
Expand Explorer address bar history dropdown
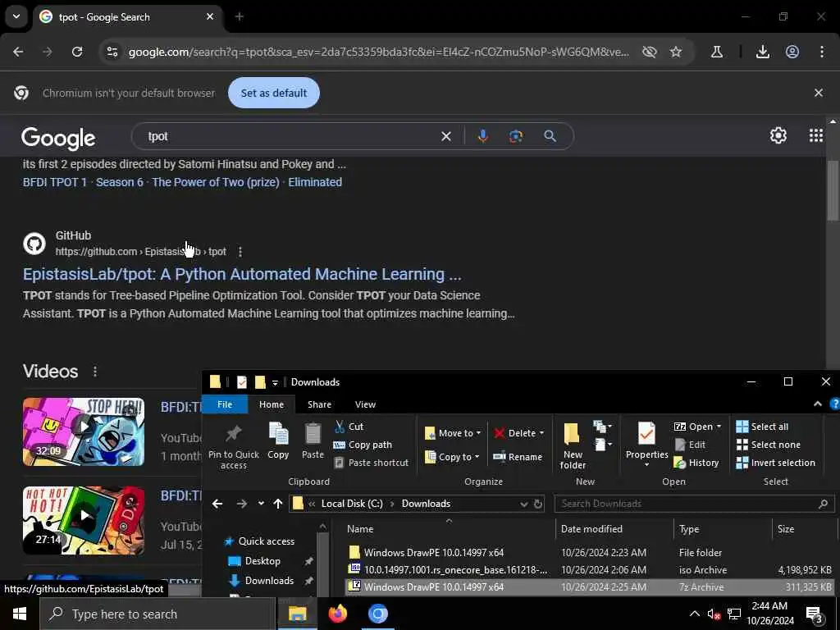[x=523, y=504]
